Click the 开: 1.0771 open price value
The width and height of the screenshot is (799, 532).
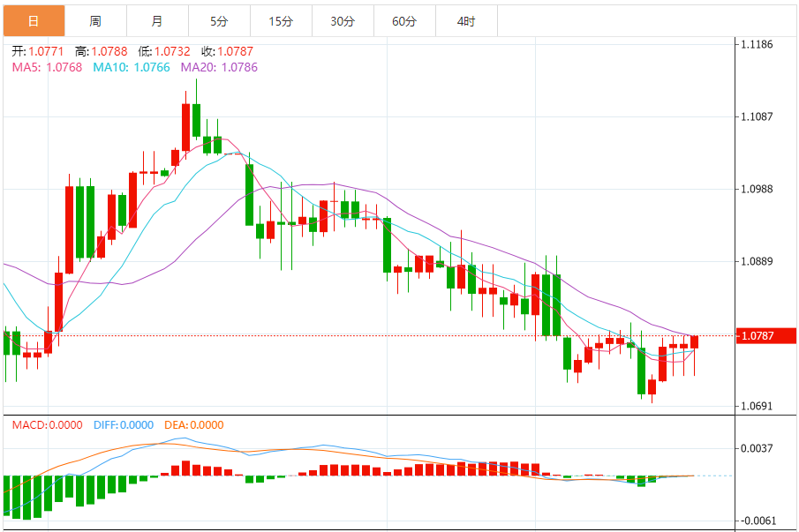pyautogui.click(x=38, y=51)
